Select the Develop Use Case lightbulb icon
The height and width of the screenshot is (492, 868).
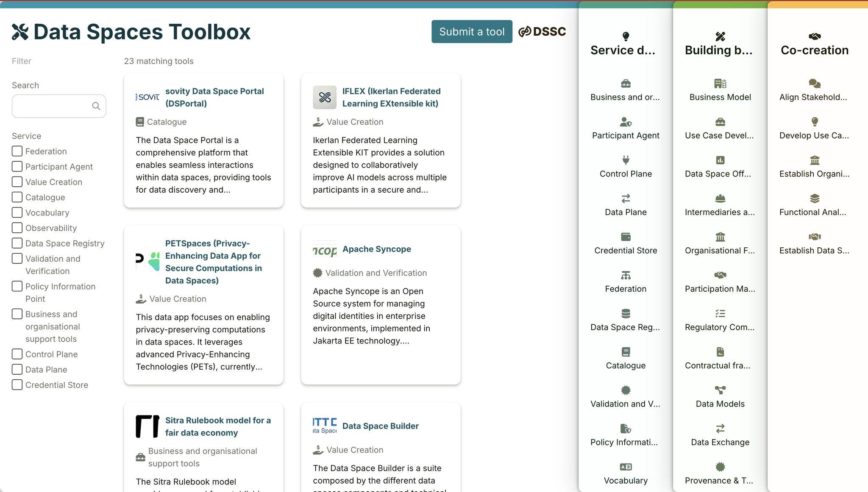pos(815,122)
